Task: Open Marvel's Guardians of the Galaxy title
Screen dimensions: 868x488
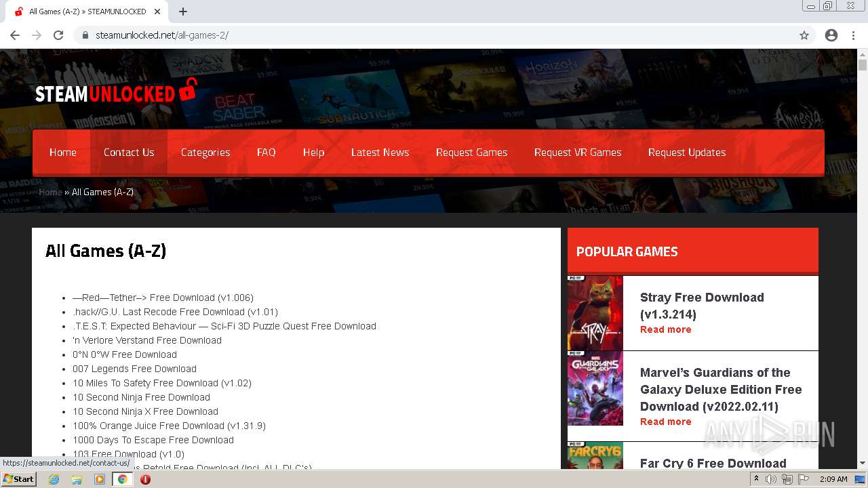Action: pyautogui.click(x=721, y=389)
